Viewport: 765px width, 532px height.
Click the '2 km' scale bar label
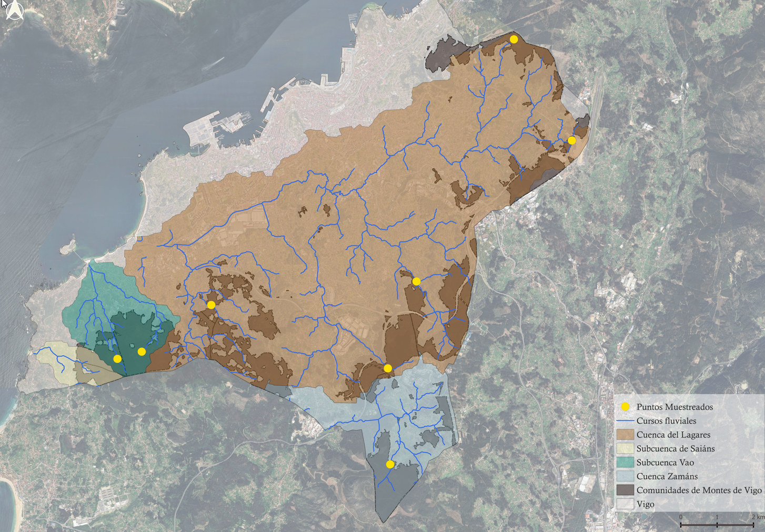tap(758, 517)
